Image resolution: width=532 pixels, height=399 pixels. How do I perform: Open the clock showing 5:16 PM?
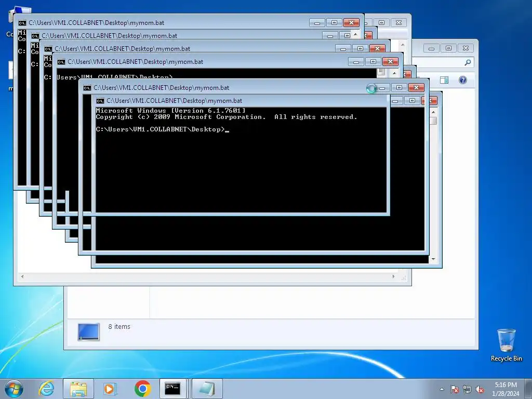tap(506, 389)
